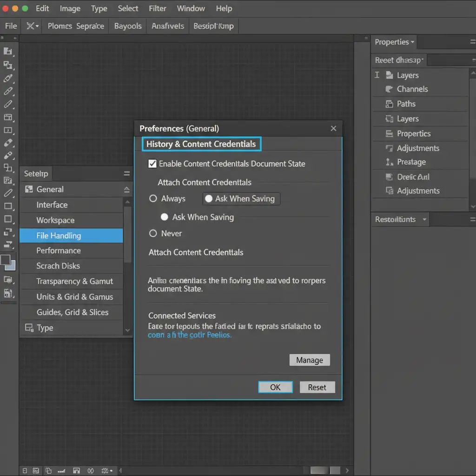Select the topmost tool in left toolbar
The height and width of the screenshot is (476, 476).
coord(8,51)
